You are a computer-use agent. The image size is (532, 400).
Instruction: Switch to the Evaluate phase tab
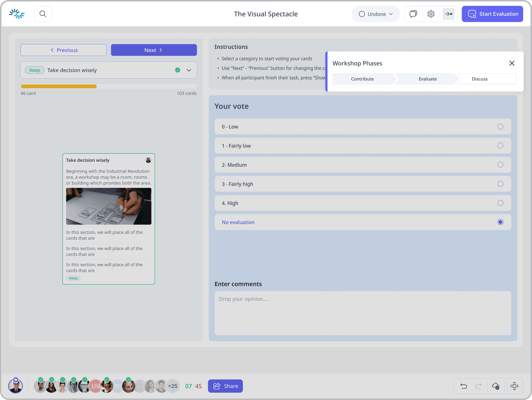(427, 79)
